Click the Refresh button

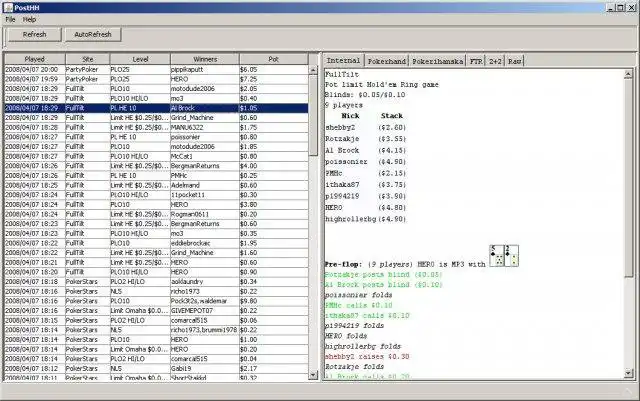click(35, 35)
